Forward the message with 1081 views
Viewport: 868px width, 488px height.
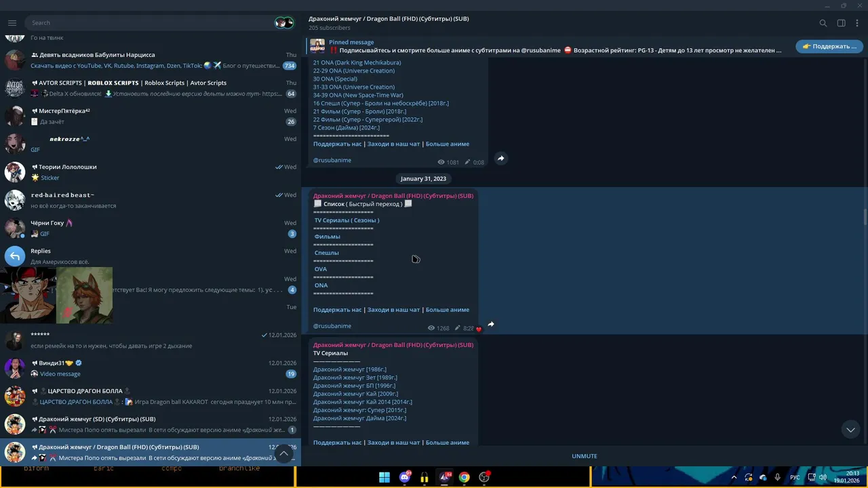pos(501,159)
